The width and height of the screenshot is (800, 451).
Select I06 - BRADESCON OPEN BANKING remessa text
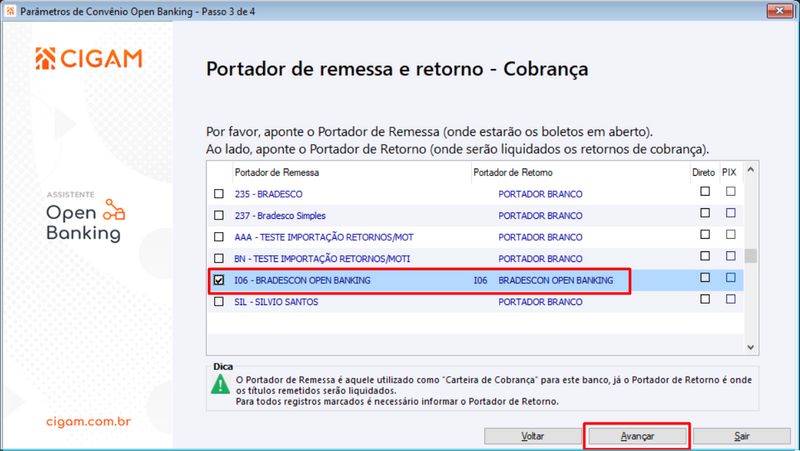click(x=303, y=280)
